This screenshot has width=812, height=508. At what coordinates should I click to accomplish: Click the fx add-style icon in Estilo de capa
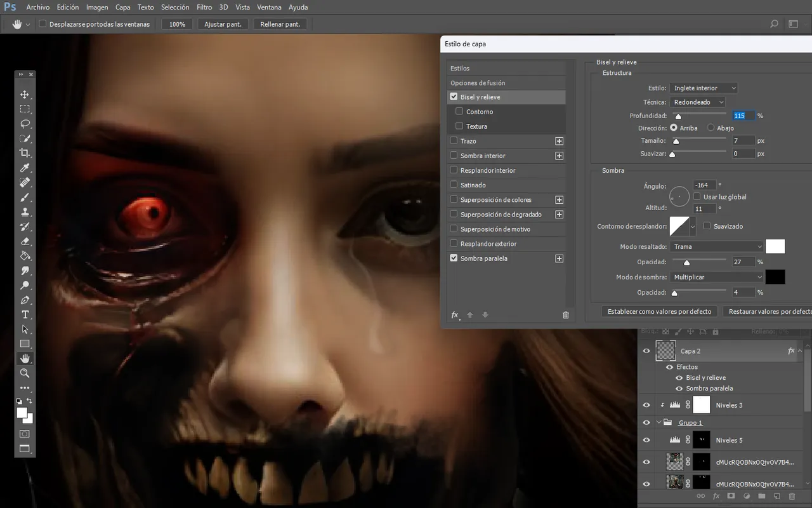(x=455, y=315)
